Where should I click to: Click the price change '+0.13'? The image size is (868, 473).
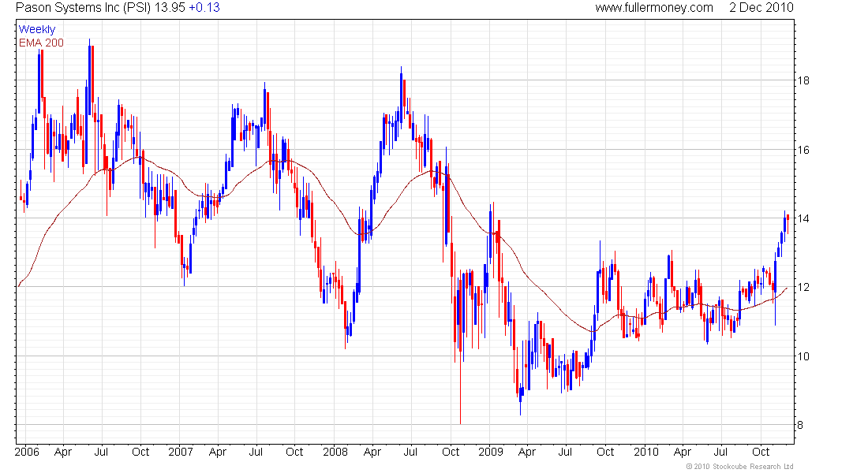point(204,8)
